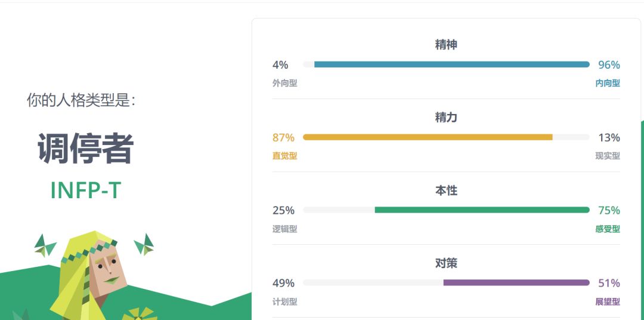Click the 87% intuitive percentage

(x=284, y=138)
